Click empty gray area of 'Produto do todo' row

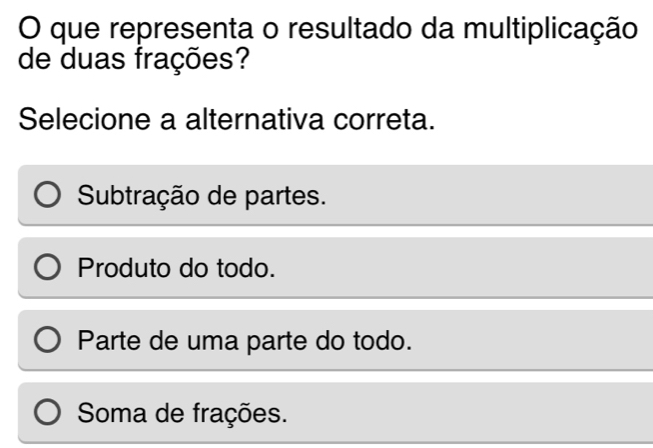480,268
